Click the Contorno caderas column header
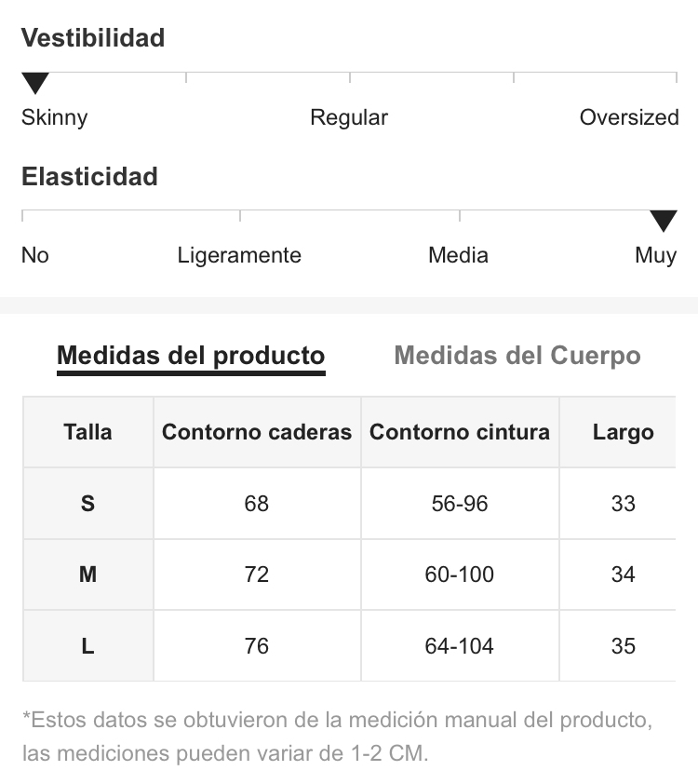Image resolution: width=698 pixels, height=784 pixels. click(x=257, y=432)
